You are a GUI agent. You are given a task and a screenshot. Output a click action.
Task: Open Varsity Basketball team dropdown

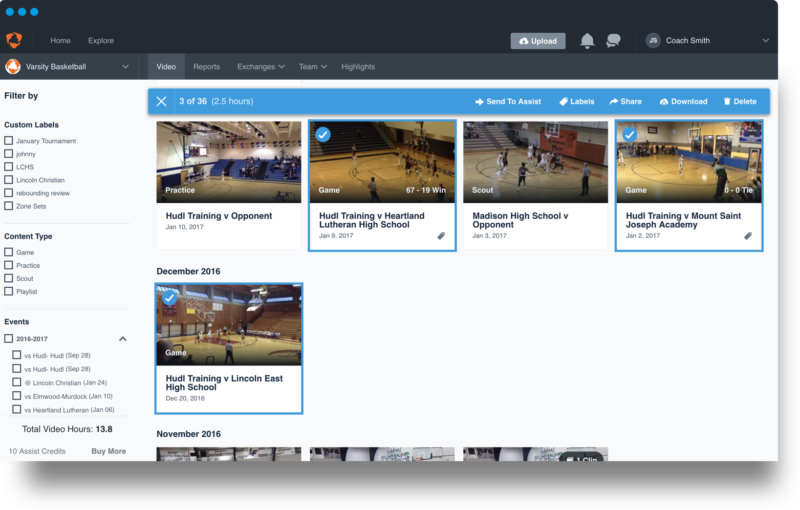click(x=125, y=67)
